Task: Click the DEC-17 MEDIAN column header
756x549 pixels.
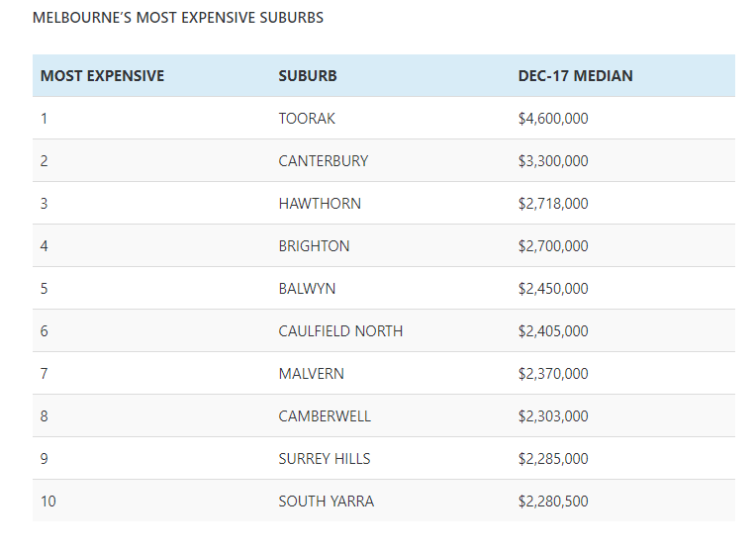Action: tap(575, 76)
